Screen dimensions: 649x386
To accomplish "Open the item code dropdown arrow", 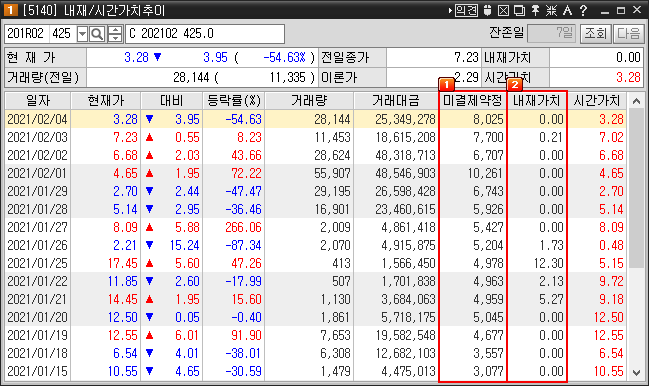I will click(82, 34).
